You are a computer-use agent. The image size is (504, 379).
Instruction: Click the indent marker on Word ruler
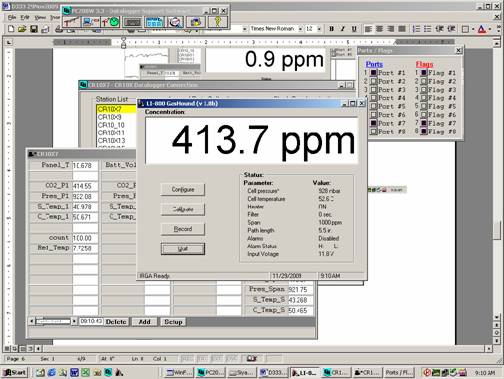123,42
